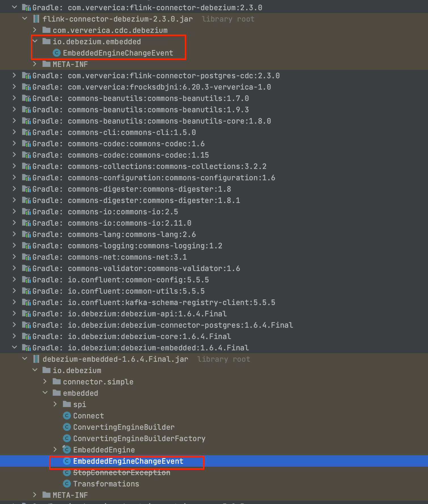Screen dimensions: 428x504
Task: Expand the debezium-api:1.6.4.Final node
Action: [x=14, y=314]
